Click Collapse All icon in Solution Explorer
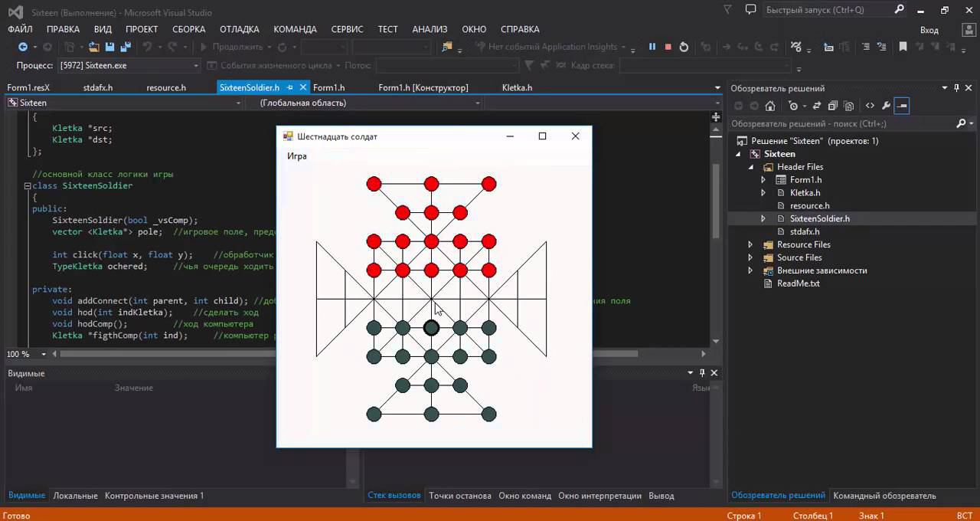 (x=833, y=106)
